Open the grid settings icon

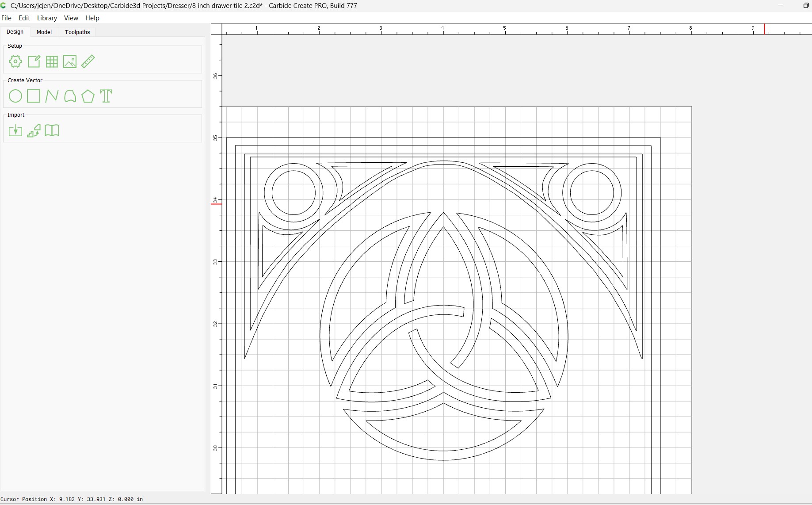point(52,61)
